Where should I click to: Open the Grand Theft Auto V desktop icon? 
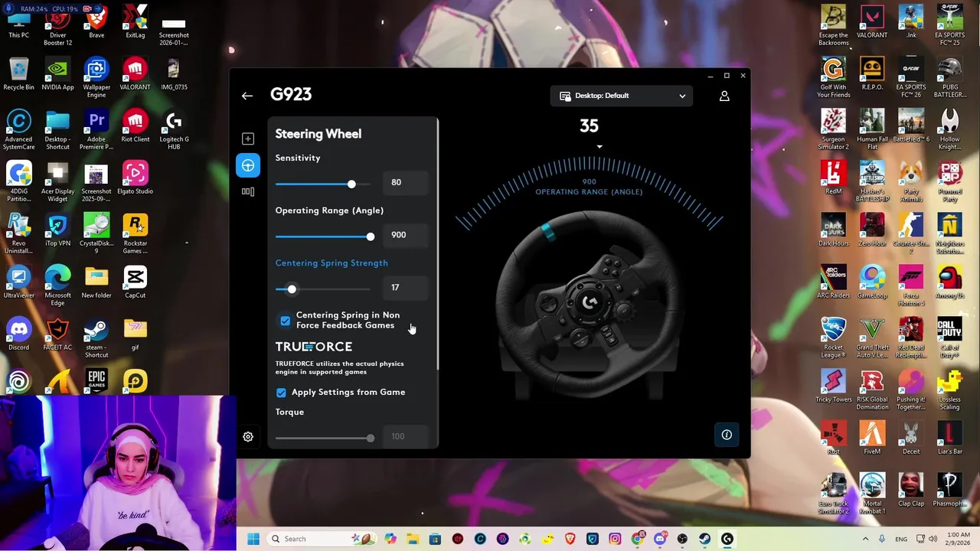pos(872,338)
